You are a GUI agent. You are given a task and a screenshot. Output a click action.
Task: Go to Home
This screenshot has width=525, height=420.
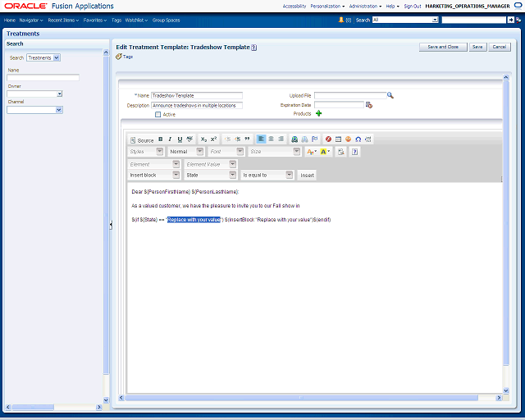(x=10, y=21)
